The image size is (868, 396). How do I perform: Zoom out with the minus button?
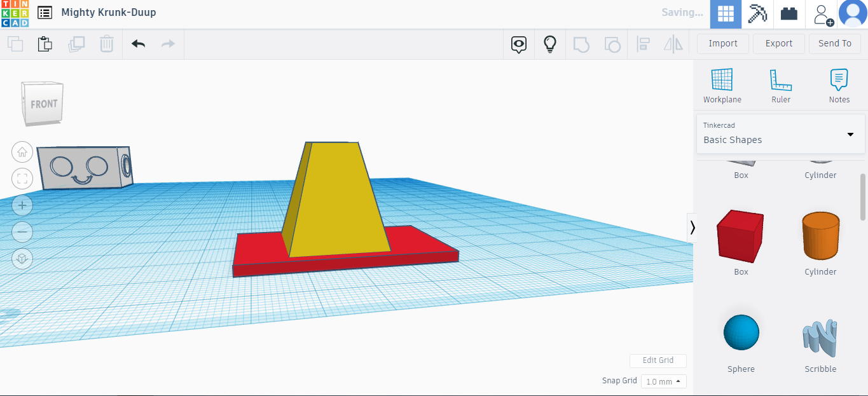tap(22, 232)
